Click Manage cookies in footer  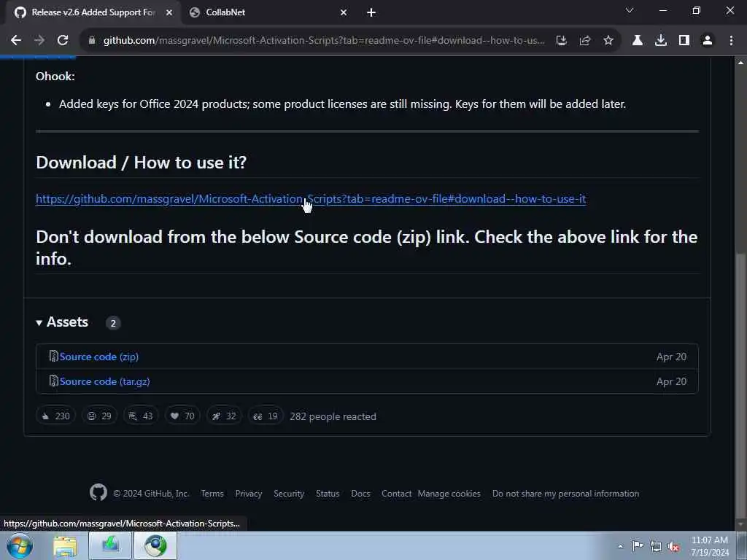449,494
